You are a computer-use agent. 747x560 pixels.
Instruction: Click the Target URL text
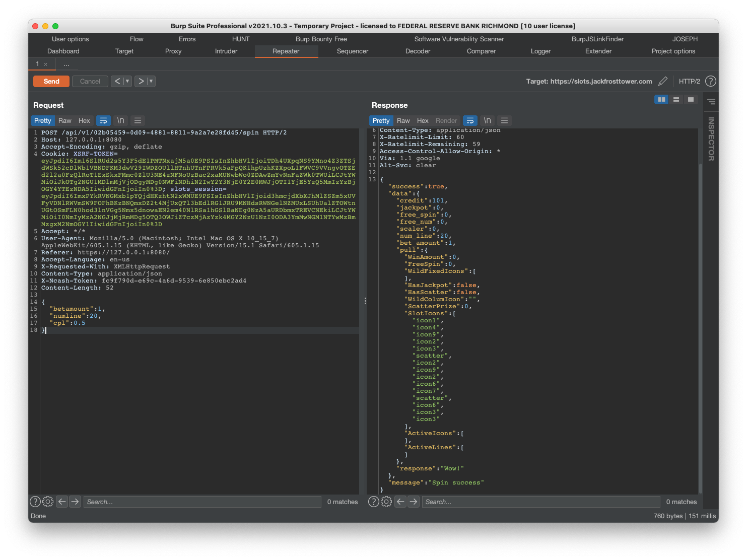click(589, 81)
